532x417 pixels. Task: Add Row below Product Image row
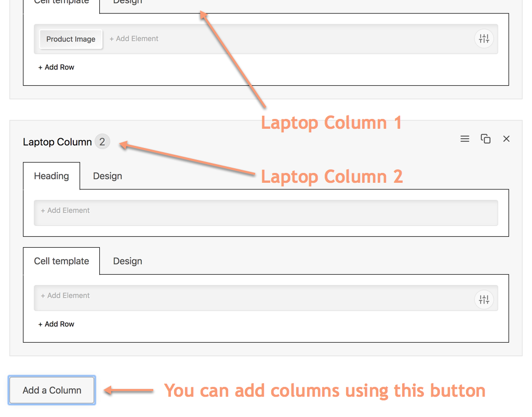click(56, 67)
